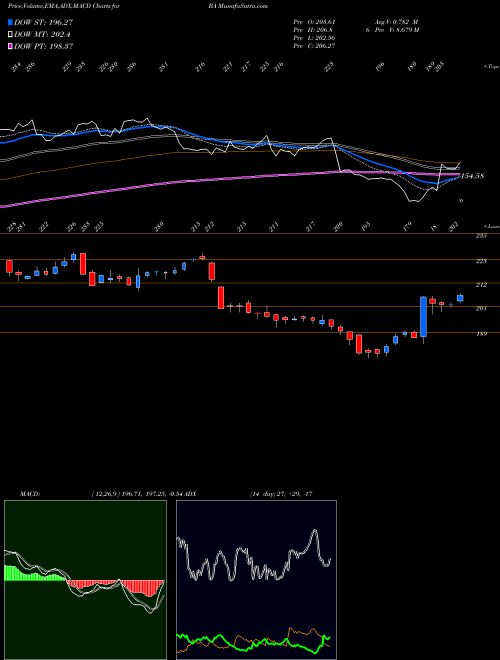Click the 189 price axis label
Screen dimensions: 500x660
click(x=481, y=334)
